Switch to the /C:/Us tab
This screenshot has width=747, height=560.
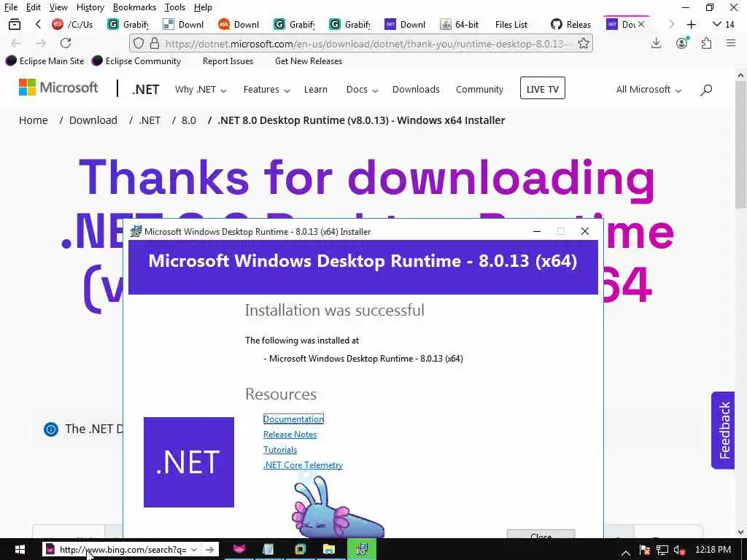73,24
